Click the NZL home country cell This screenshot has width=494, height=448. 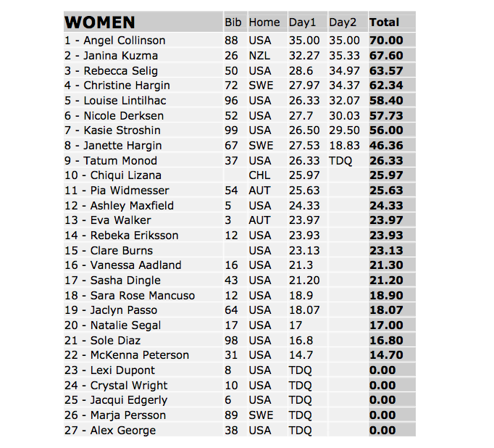[x=260, y=56]
